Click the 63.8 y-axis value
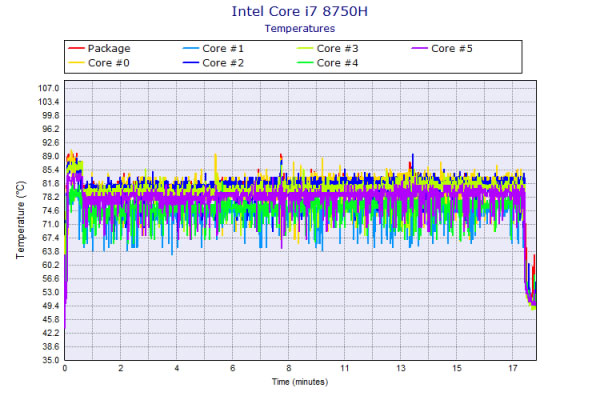The image size is (600, 400). click(50, 251)
